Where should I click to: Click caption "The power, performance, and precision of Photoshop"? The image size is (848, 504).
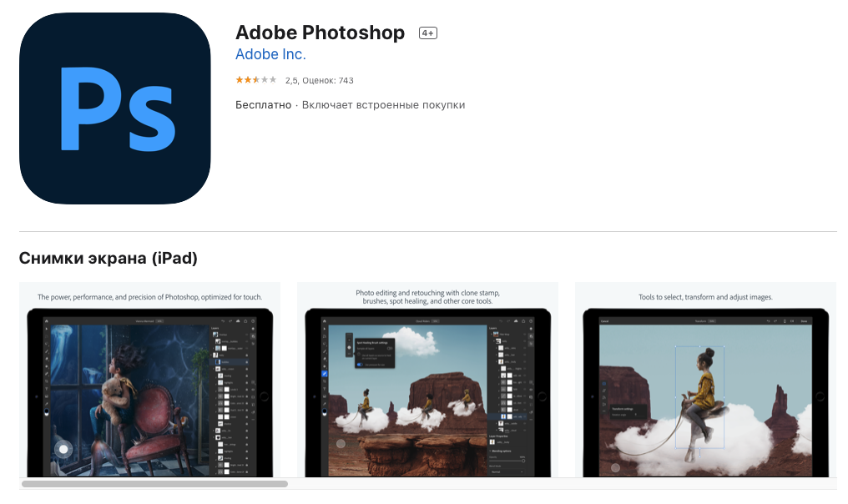[x=149, y=297]
